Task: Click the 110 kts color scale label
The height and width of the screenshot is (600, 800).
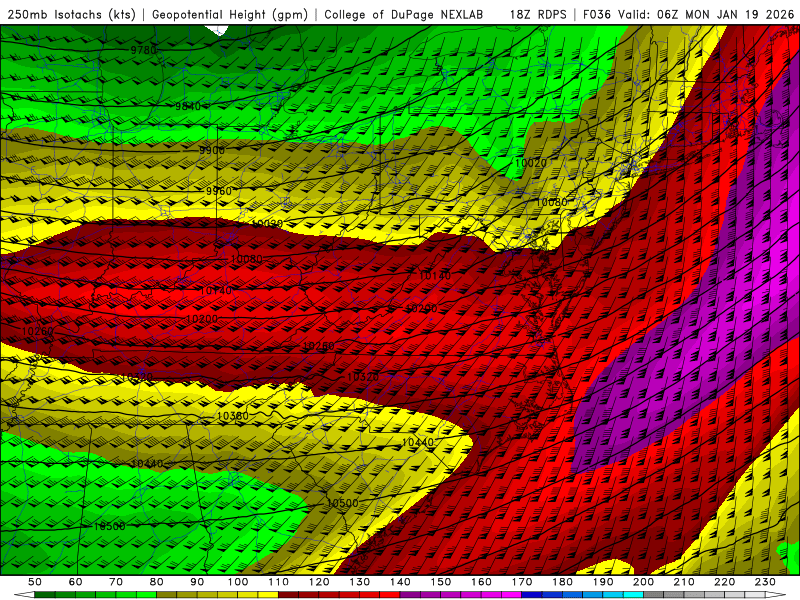Action: pyautogui.click(x=279, y=582)
